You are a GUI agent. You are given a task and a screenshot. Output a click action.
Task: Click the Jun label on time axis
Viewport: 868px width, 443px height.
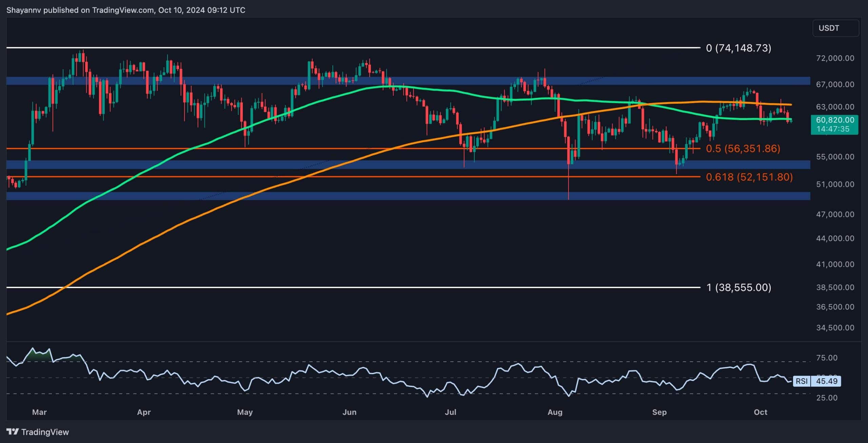click(349, 412)
